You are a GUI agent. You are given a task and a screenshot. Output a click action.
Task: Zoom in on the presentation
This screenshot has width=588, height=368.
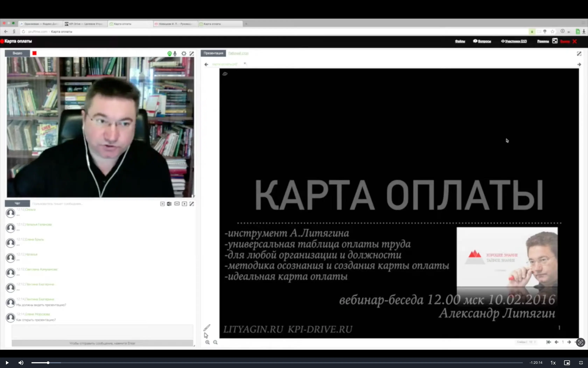click(207, 342)
